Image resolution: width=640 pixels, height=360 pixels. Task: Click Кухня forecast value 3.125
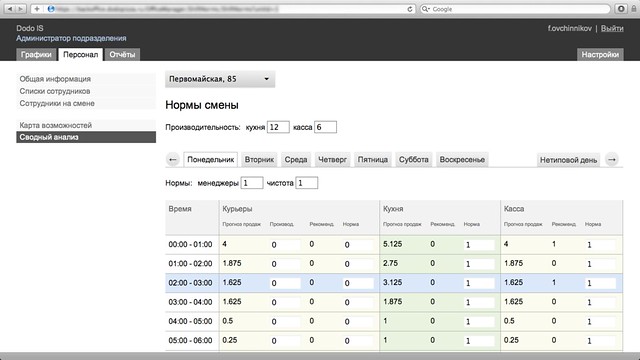point(392,282)
